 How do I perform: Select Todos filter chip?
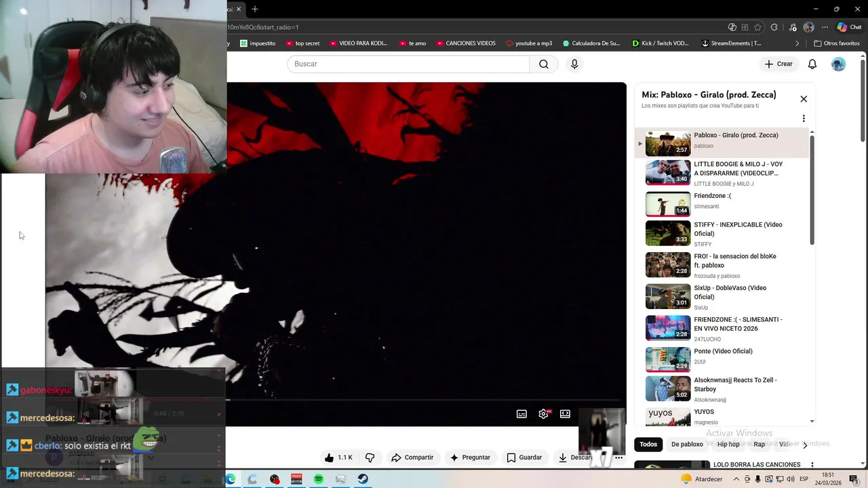(648, 445)
